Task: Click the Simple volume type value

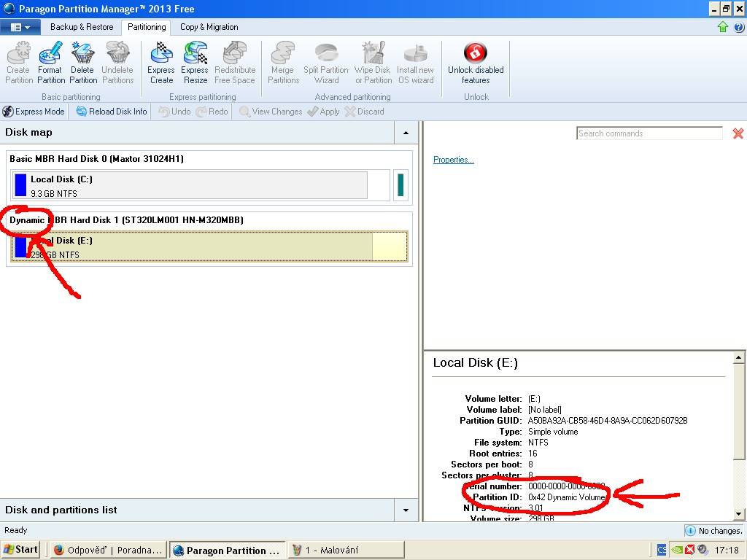Action: pos(553,432)
